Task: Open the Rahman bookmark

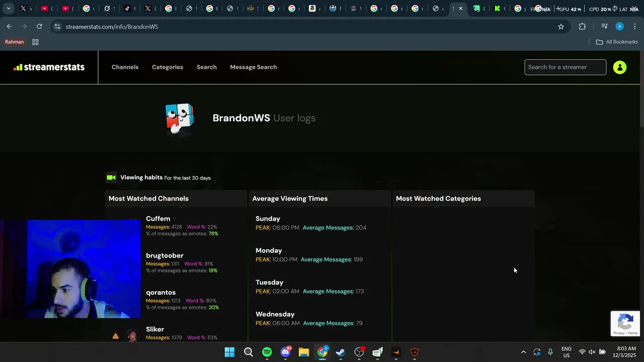Action: (x=14, y=42)
